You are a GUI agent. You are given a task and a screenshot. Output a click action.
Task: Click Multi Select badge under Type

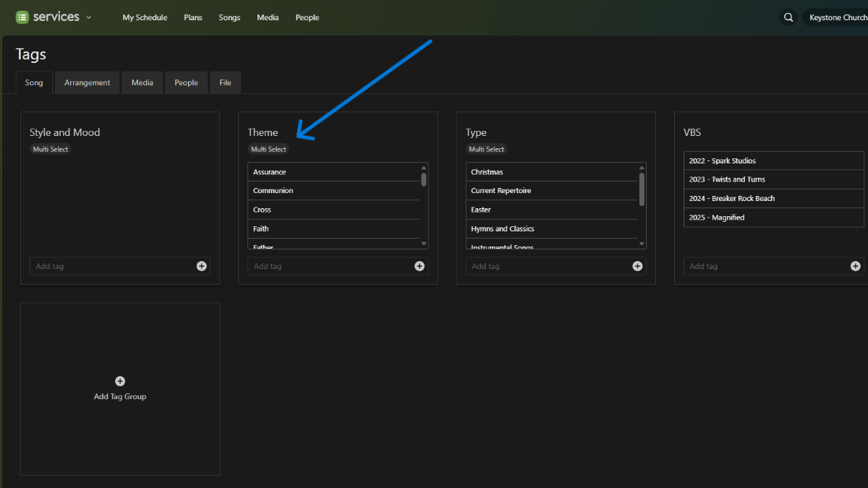pyautogui.click(x=487, y=149)
